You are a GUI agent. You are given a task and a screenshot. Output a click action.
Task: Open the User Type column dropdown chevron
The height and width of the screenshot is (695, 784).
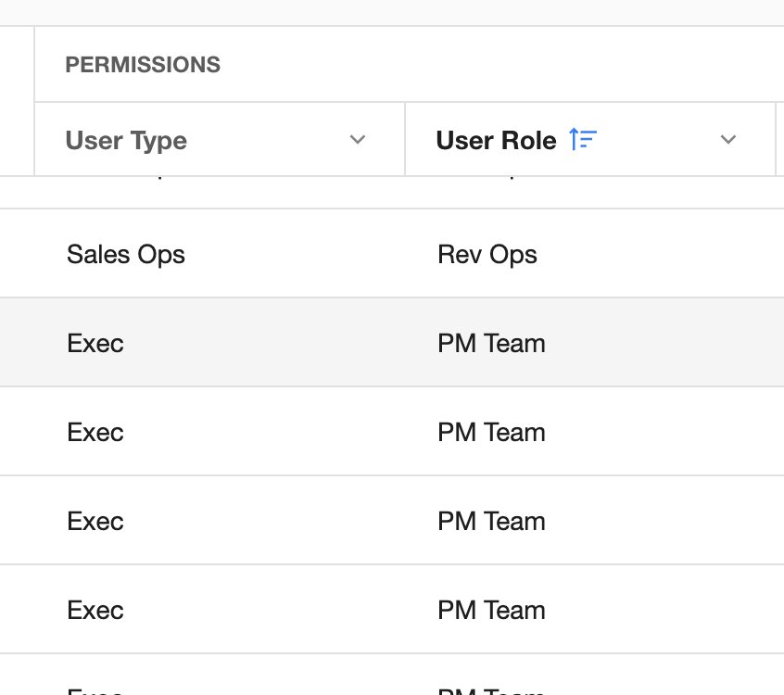(x=358, y=140)
